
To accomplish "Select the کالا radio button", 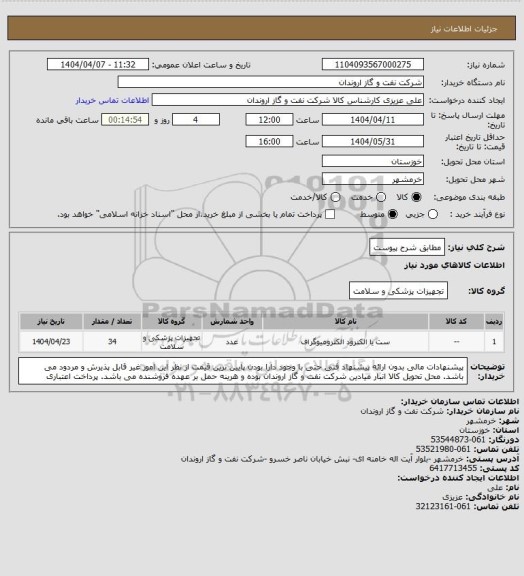I will (416, 197).
